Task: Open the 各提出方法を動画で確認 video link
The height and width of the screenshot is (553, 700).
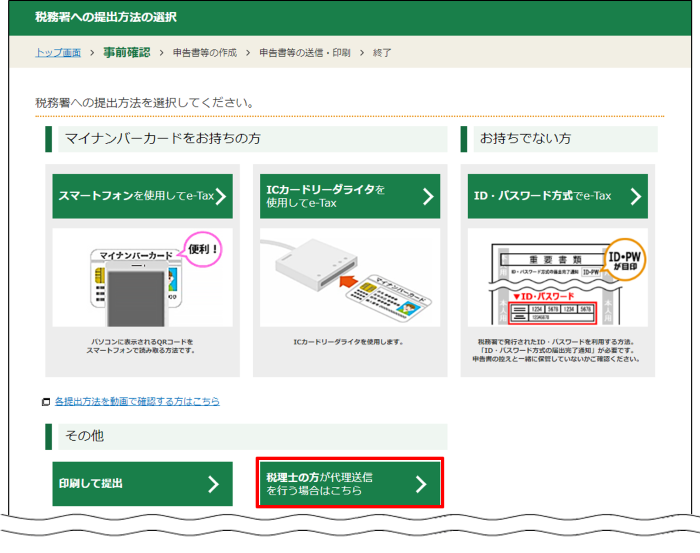Action: coord(137,401)
